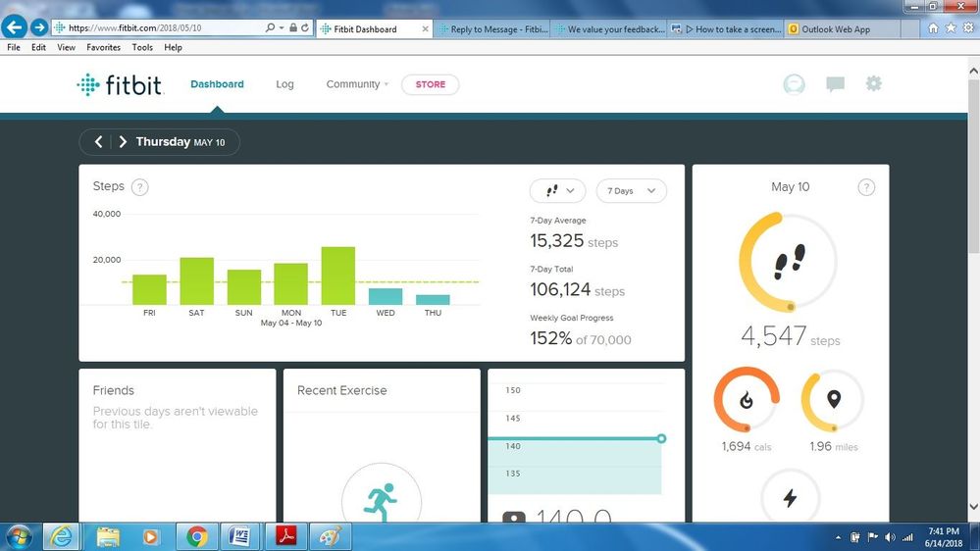Select the miles location pin circle
980x551 pixels.
(x=833, y=400)
